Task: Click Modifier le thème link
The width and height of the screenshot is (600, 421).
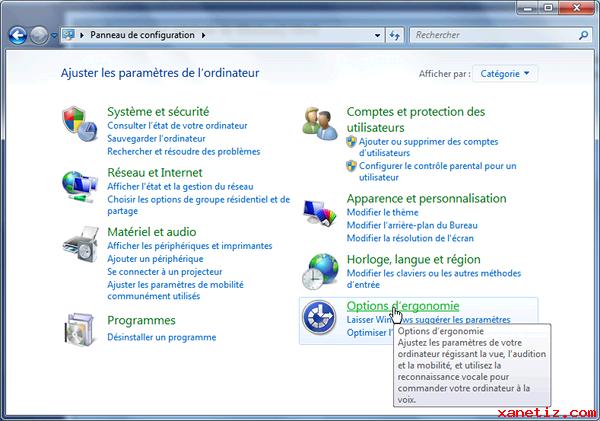Action: tap(382, 212)
